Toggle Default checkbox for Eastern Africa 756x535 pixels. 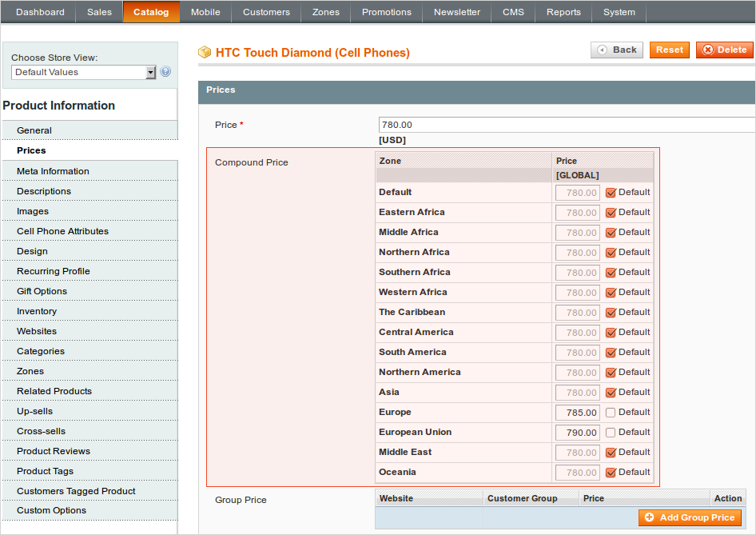611,213
